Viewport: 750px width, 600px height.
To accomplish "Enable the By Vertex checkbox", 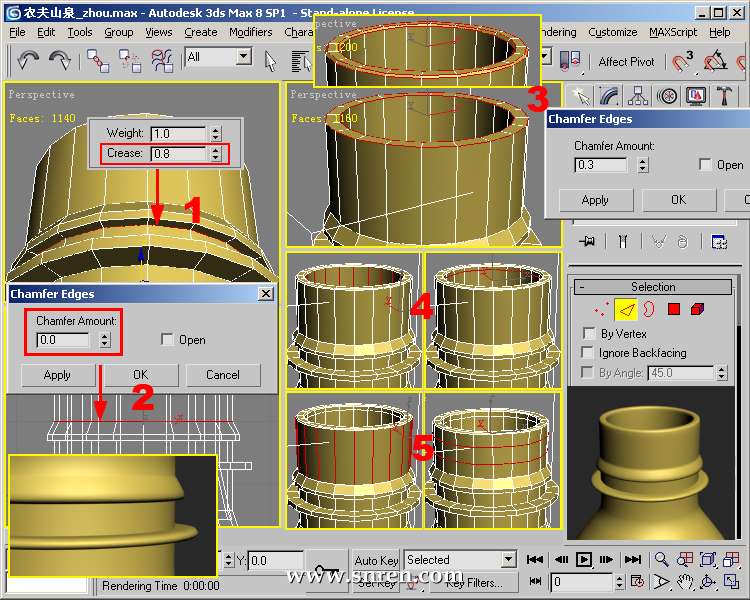I will point(589,333).
